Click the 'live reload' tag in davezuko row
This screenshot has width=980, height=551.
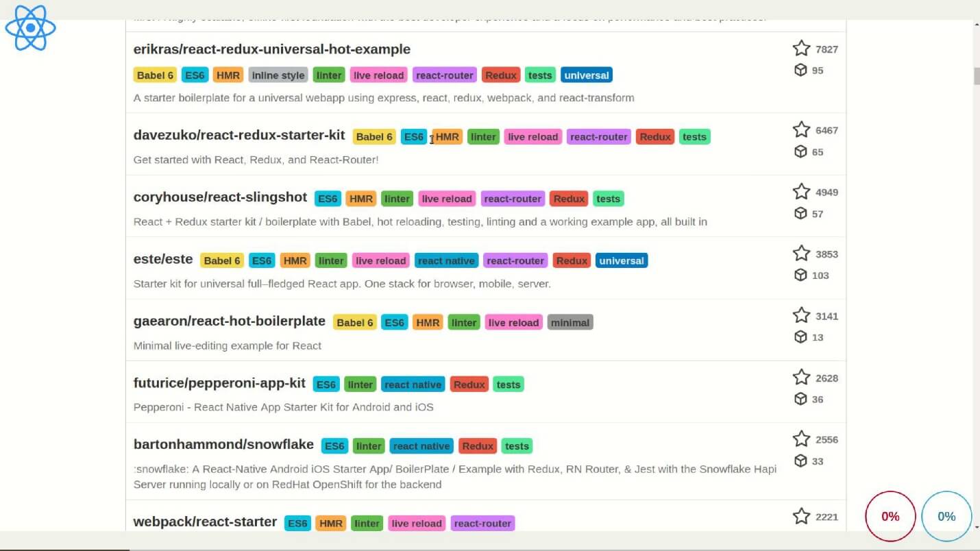click(x=533, y=137)
